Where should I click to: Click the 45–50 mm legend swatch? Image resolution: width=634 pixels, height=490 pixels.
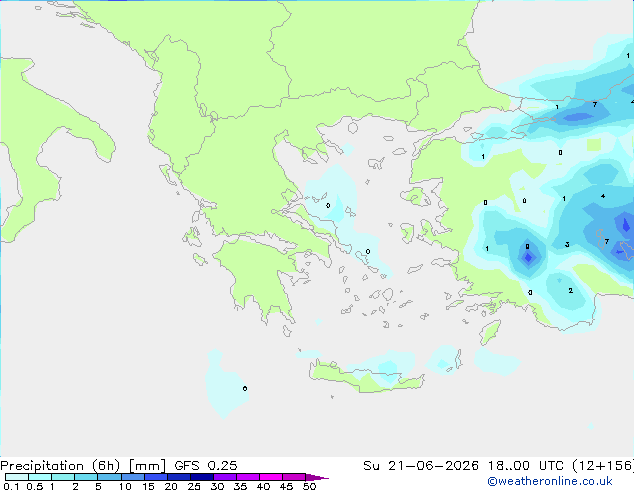294,477
